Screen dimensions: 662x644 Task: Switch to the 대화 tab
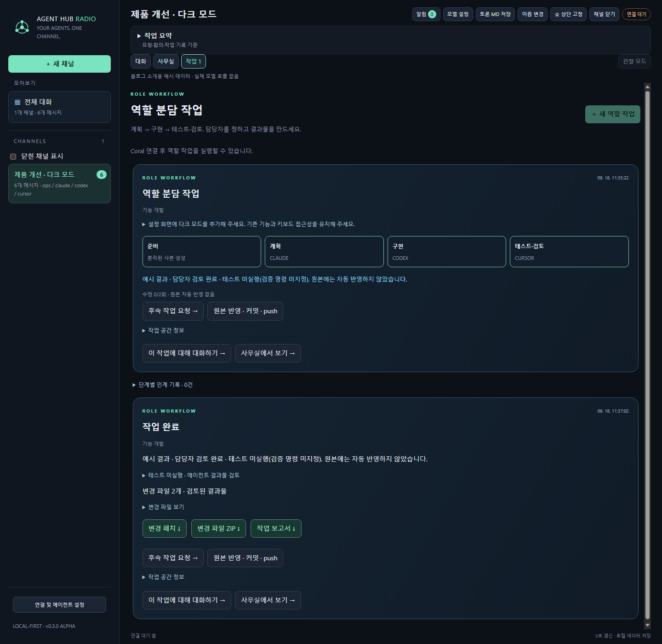click(141, 61)
